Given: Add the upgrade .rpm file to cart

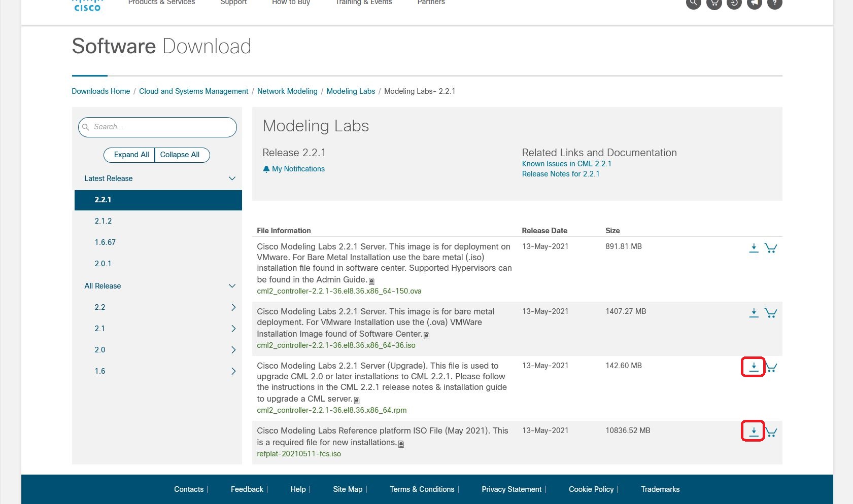Looking at the screenshot, I should pyautogui.click(x=771, y=367).
